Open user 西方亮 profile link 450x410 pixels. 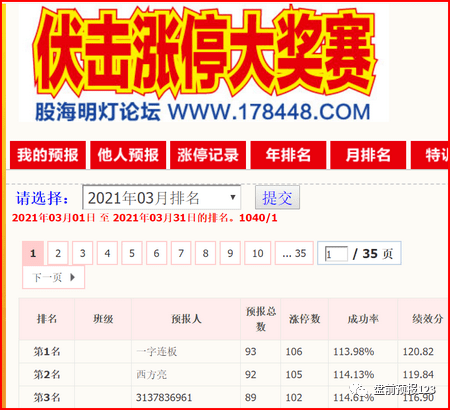151,375
